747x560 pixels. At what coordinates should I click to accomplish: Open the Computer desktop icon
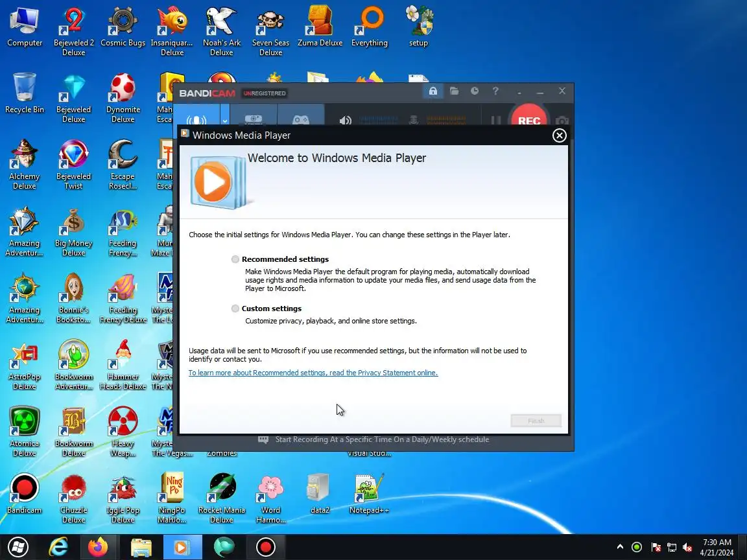(24, 26)
